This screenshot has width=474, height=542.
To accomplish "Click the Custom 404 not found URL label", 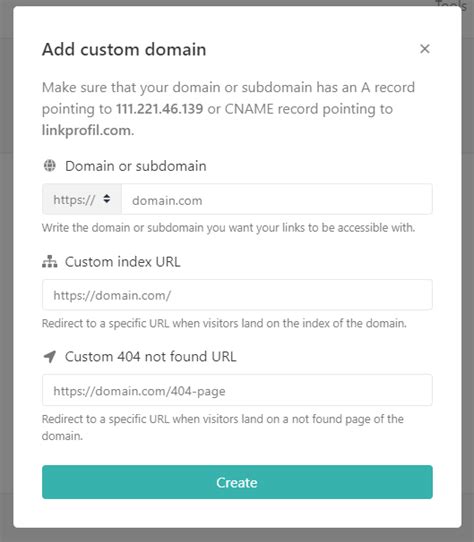I will (151, 357).
